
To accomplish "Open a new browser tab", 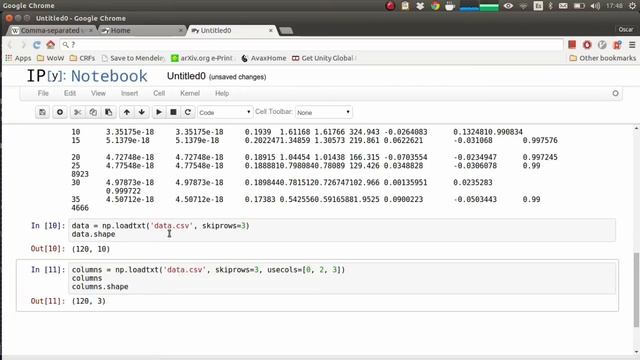I will [286, 31].
